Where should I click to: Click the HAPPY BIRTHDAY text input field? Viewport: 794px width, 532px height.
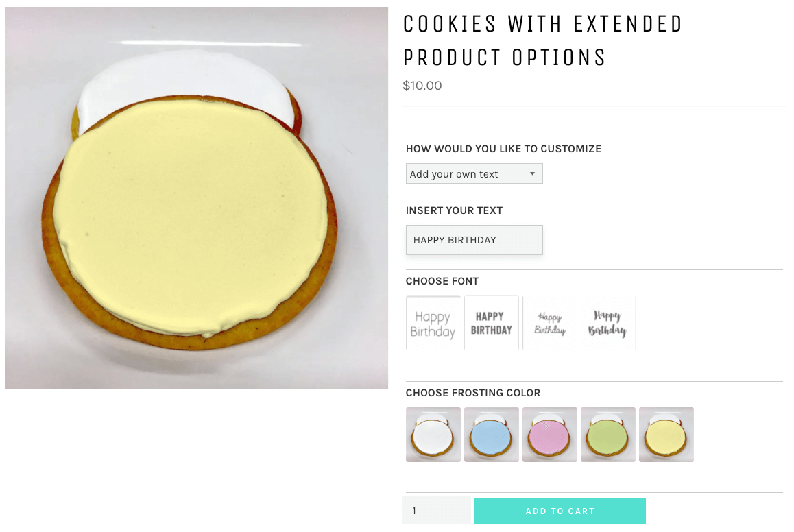(x=474, y=240)
